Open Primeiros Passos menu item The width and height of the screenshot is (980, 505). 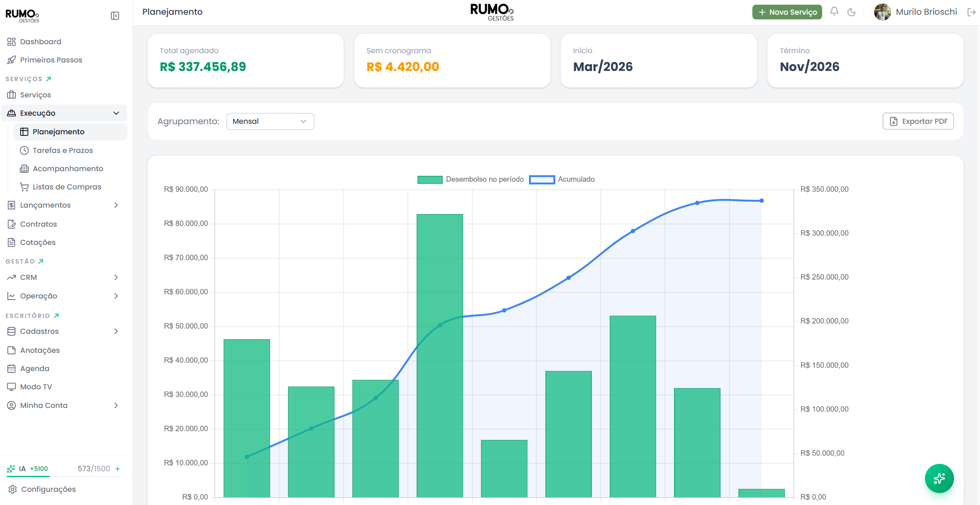coord(64,60)
